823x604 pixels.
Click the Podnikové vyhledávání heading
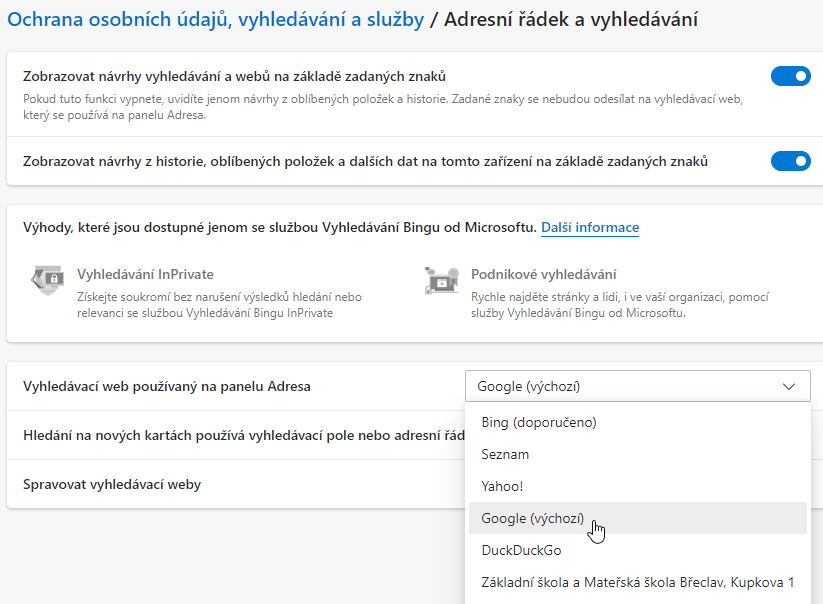[x=544, y=274]
